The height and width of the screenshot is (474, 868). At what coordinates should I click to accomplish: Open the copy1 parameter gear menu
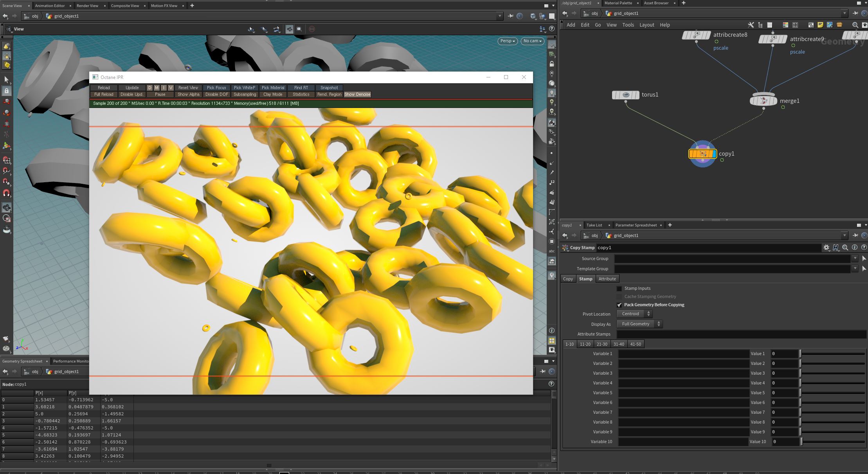826,248
